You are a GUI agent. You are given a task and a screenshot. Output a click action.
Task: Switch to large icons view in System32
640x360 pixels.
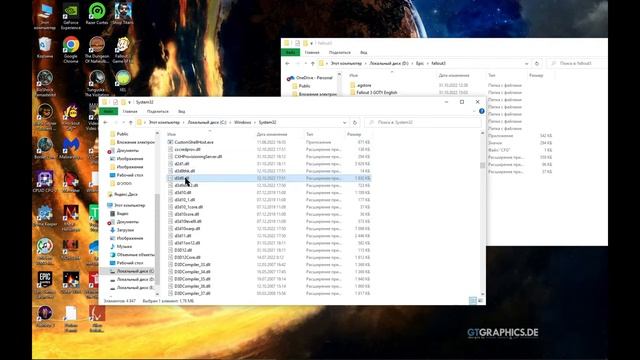pyautogui.click(x=480, y=300)
